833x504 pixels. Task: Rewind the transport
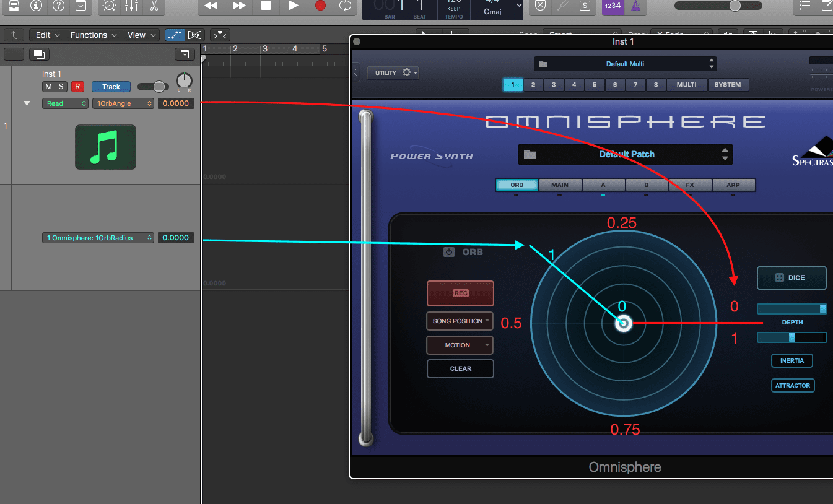[211, 6]
